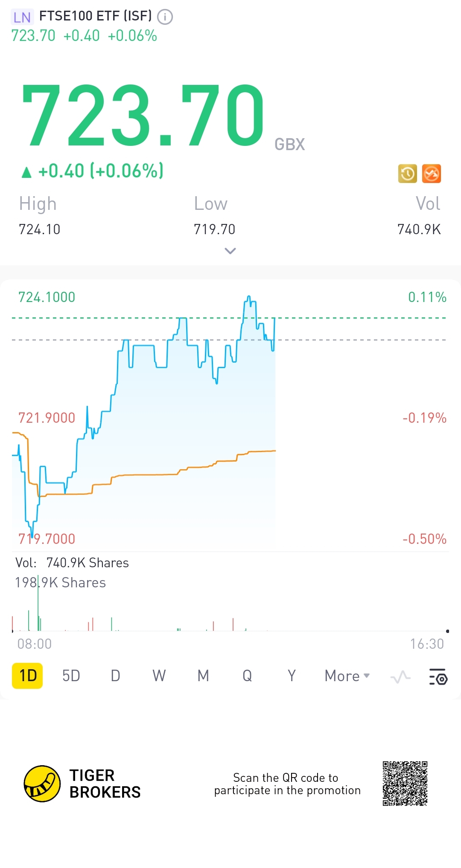The width and height of the screenshot is (461, 868).
Task: Select the 1D chart tab
Action: tap(28, 676)
